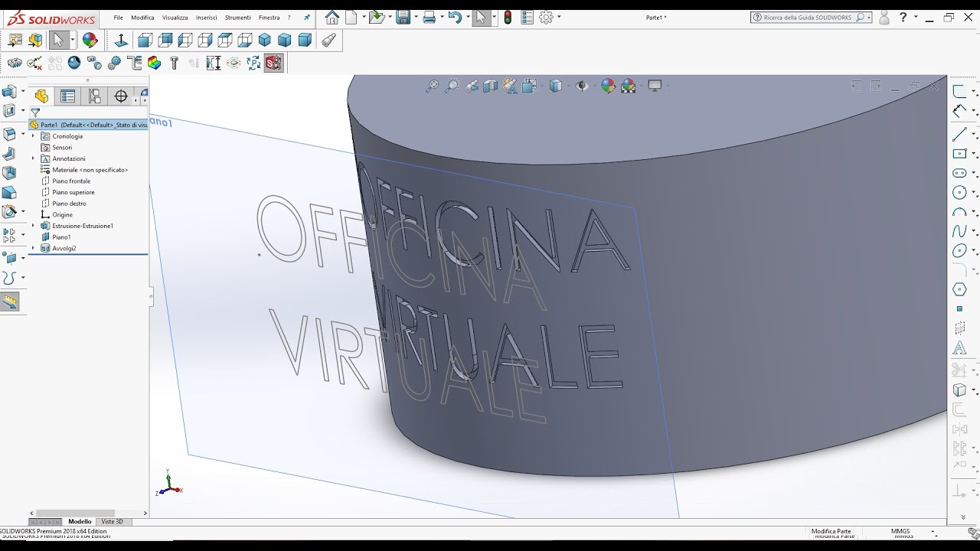
Task: Switch to the Viste 3D tab
Action: pyautogui.click(x=112, y=522)
